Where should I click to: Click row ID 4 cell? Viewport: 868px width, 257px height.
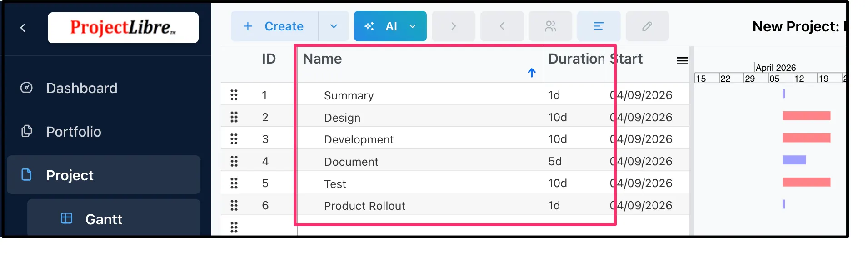pos(265,161)
